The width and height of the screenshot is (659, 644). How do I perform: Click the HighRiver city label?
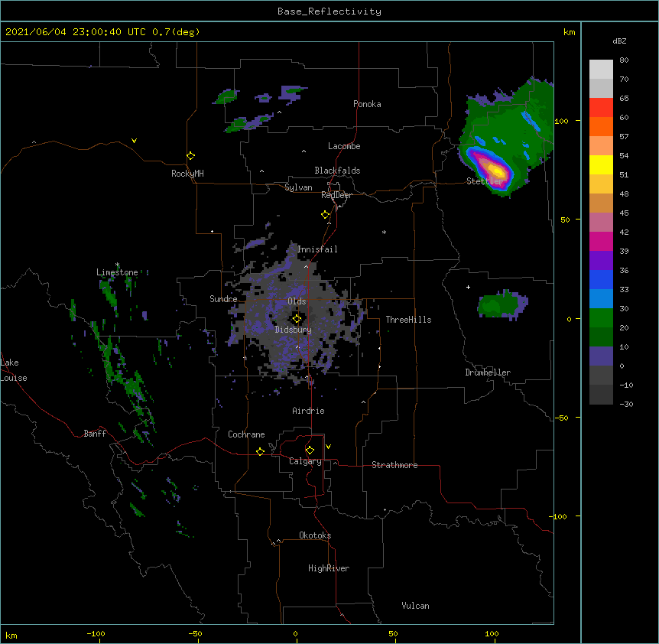[x=329, y=568]
